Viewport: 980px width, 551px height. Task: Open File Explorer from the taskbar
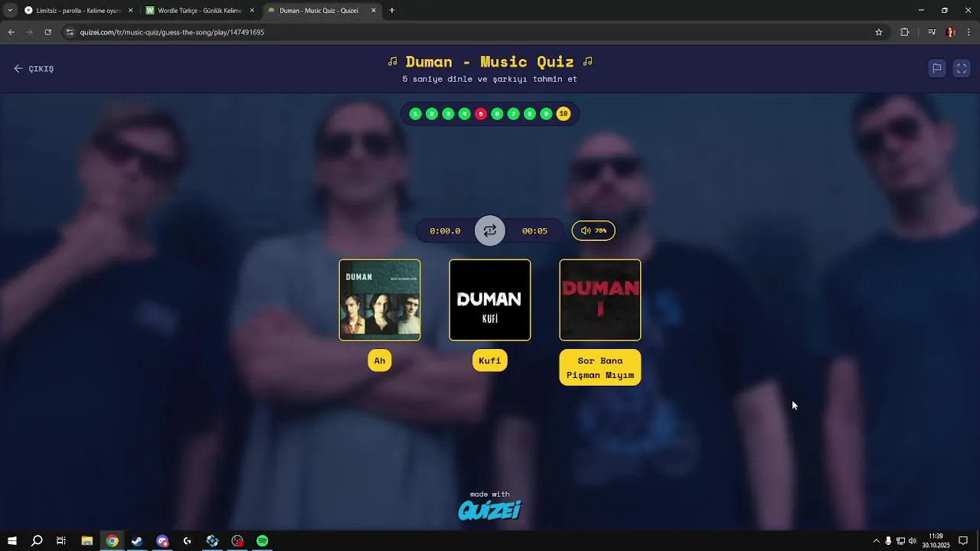[x=87, y=541]
